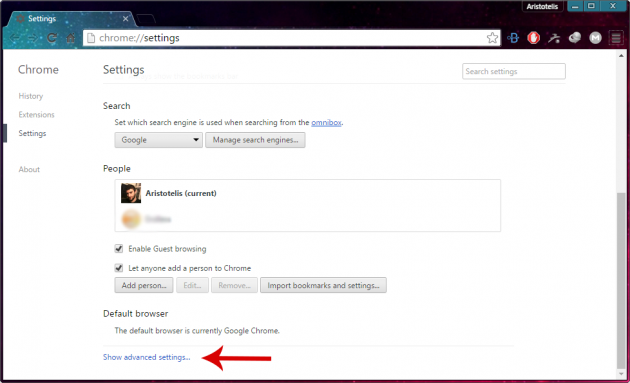Open the red shield extension icon
630x383 pixels.
(x=534, y=38)
